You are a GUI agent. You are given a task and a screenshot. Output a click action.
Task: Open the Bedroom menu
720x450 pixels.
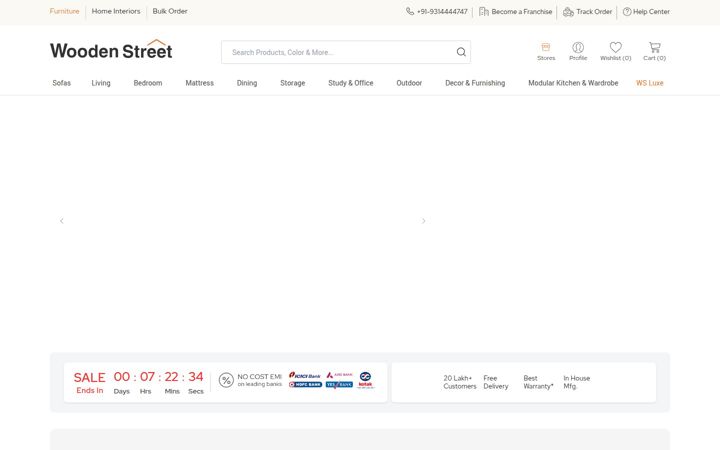pos(148,83)
